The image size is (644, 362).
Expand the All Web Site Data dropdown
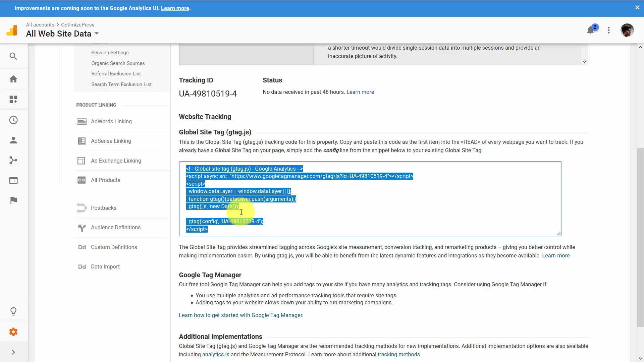97,34
